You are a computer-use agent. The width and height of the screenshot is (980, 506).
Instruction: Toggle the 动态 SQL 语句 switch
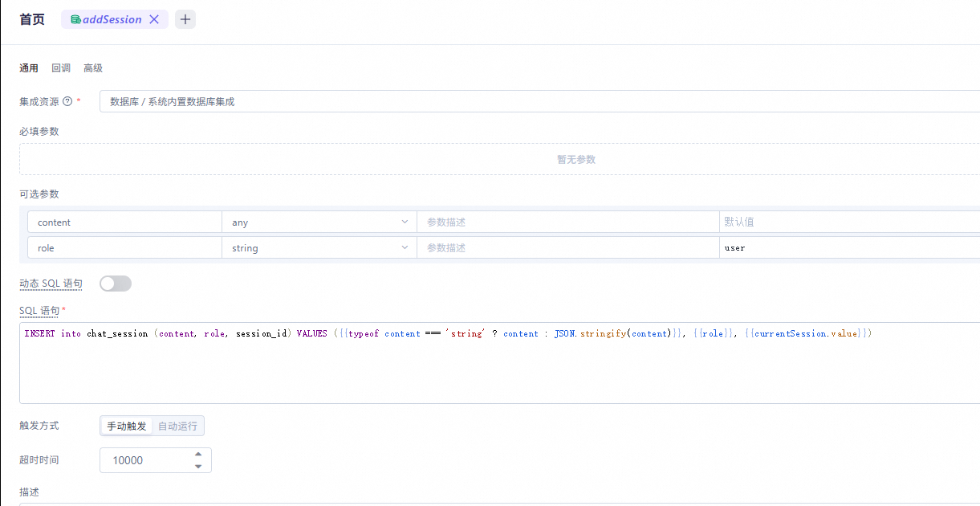(116, 284)
